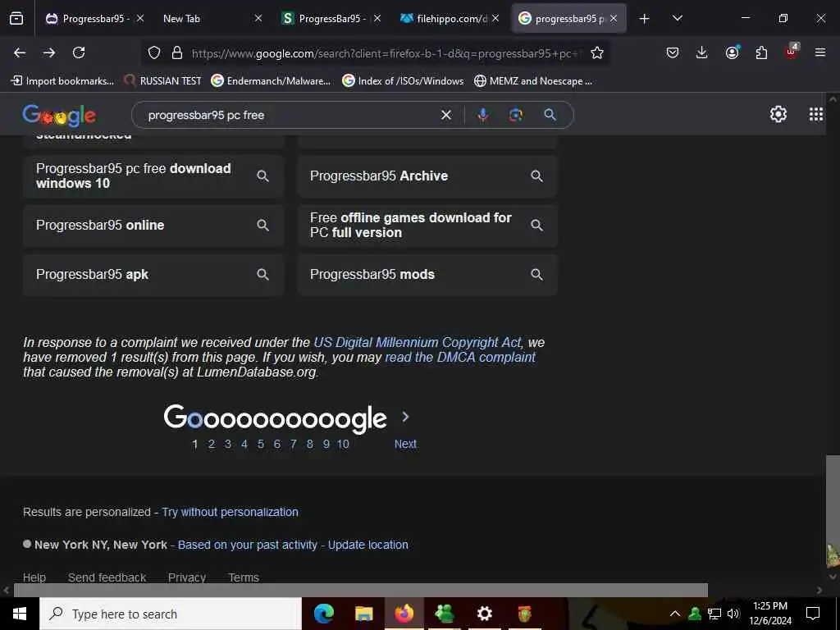The width and height of the screenshot is (840, 630).
Task: Switch to the first Progressbar95 tab
Action: 89,19
